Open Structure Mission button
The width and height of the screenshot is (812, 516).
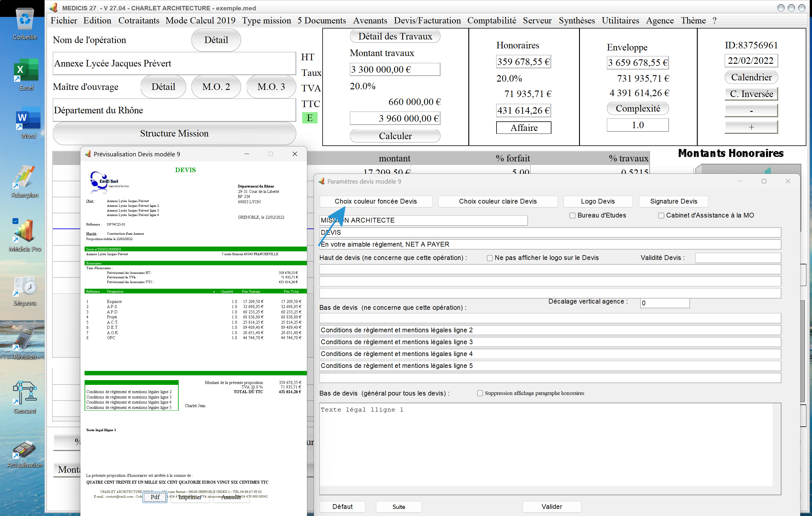[174, 134]
